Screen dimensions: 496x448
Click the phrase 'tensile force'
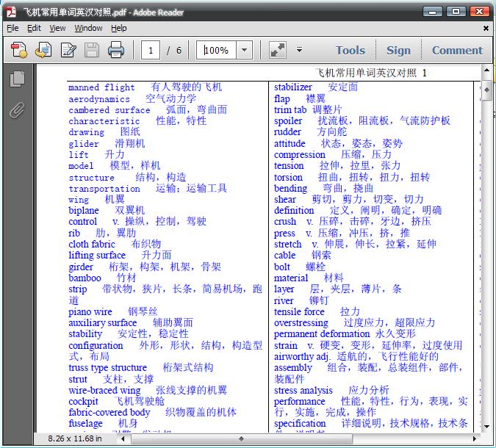pos(299,312)
